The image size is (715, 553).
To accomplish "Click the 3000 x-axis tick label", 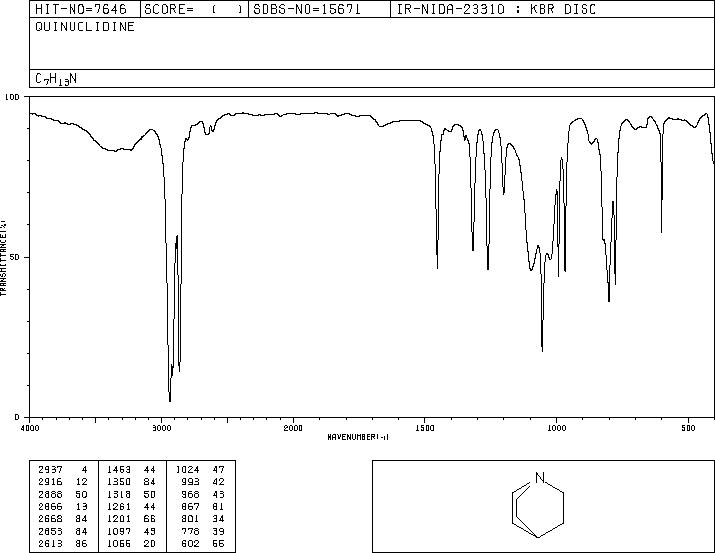I will (x=161, y=428).
